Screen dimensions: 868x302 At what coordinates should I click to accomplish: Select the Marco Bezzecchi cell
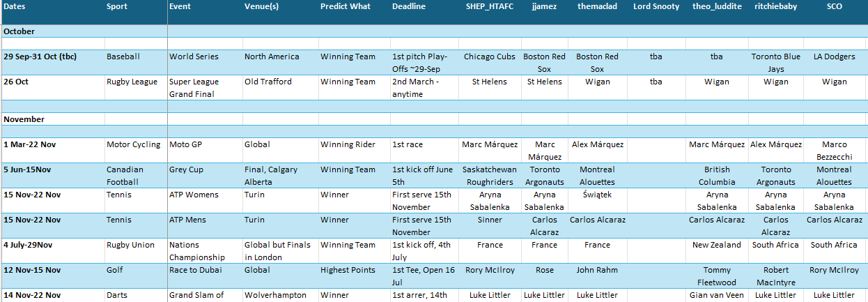coord(834,150)
